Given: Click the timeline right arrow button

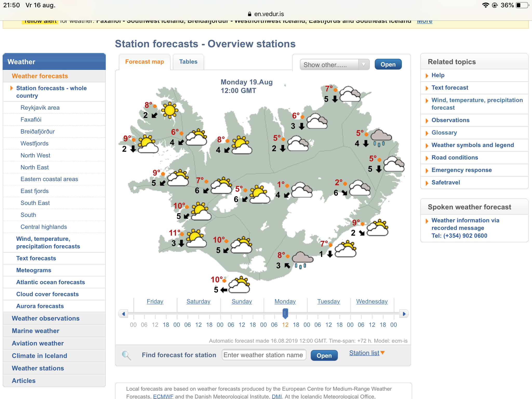Looking at the screenshot, I should click(x=404, y=314).
